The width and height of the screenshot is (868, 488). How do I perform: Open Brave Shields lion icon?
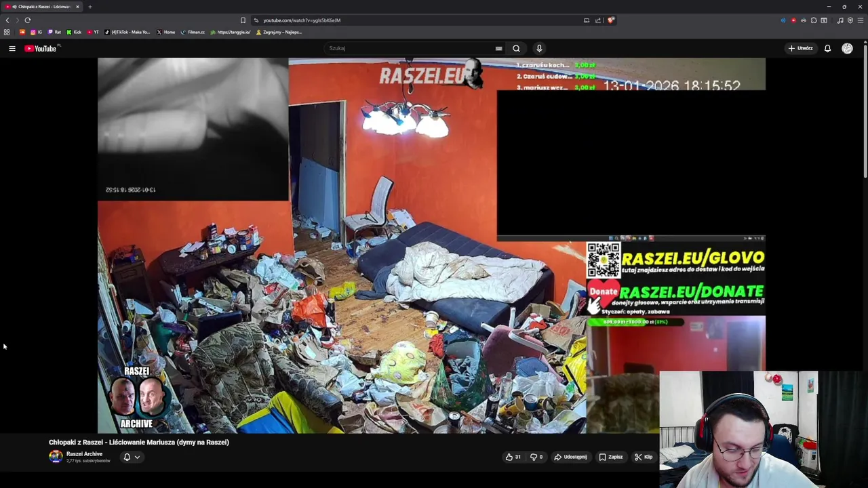coord(611,20)
